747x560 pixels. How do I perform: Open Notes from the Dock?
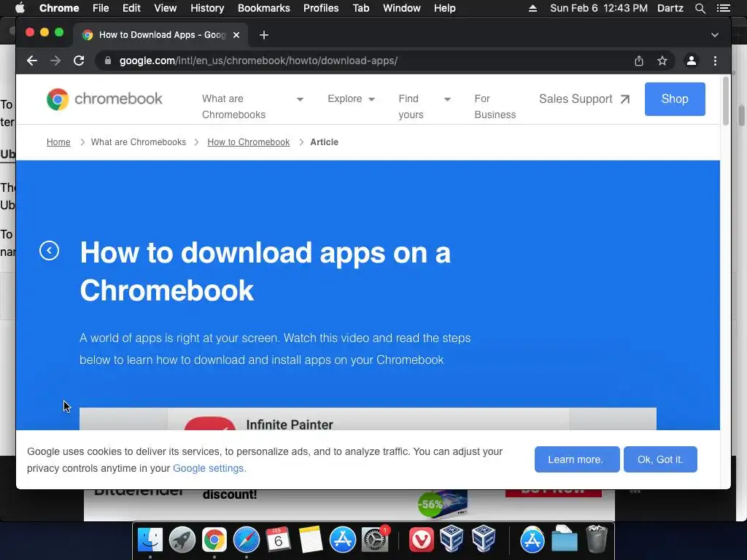[x=311, y=540]
